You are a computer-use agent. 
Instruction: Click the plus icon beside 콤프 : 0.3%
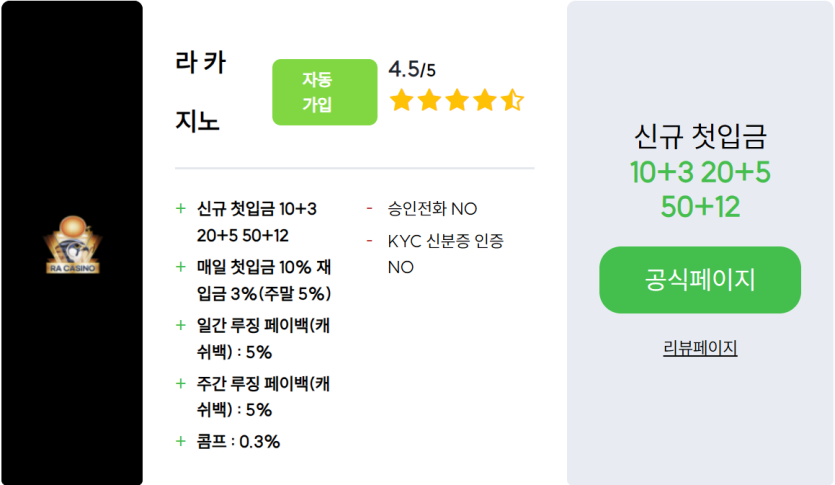181,441
